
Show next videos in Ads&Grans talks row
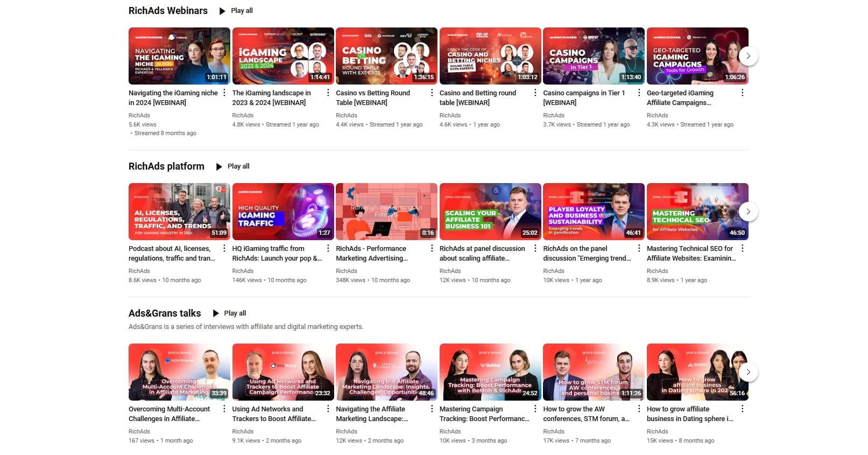(748, 372)
